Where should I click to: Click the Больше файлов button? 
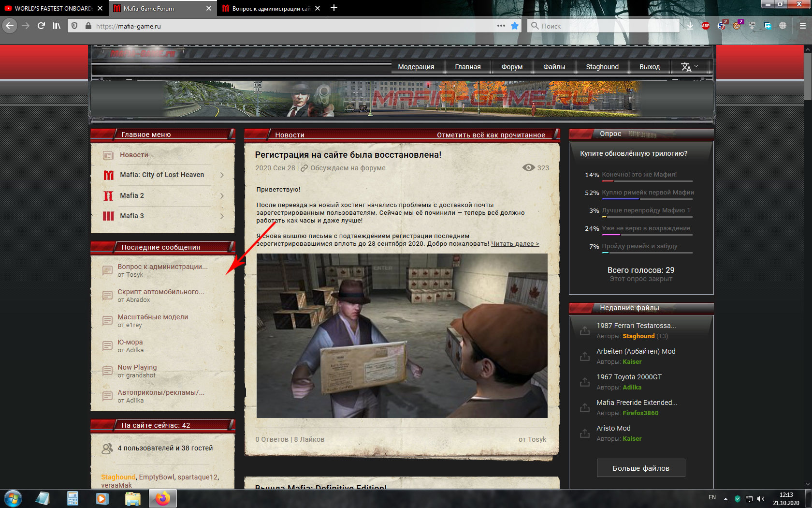coord(641,468)
